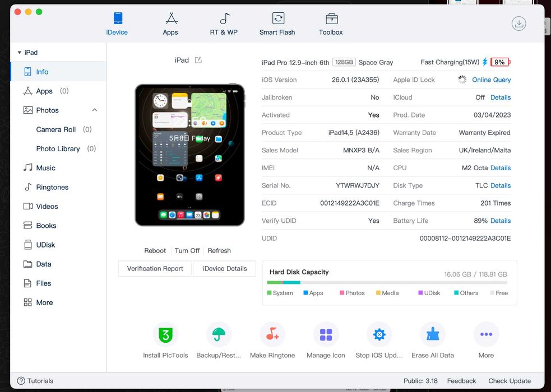This screenshot has height=392, width=551.
Task: Click the UDID value 00008112-0012149222A3C01E
Action: pos(465,239)
